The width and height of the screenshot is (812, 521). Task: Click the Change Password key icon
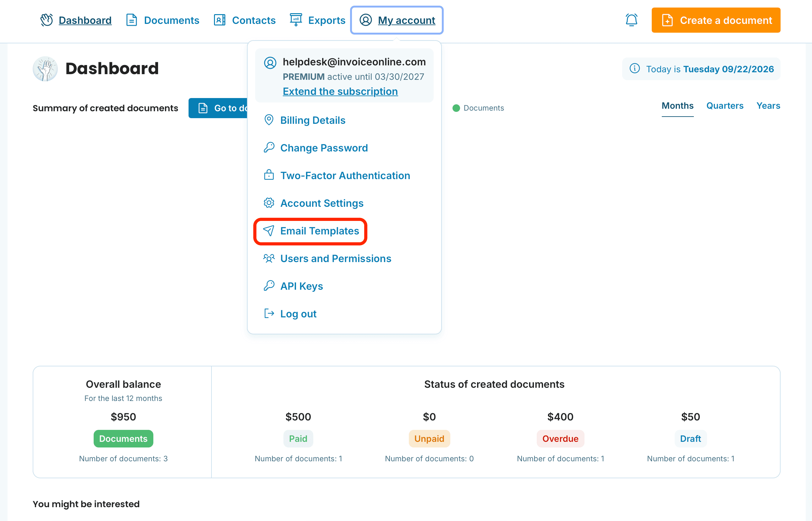pos(269,147)
